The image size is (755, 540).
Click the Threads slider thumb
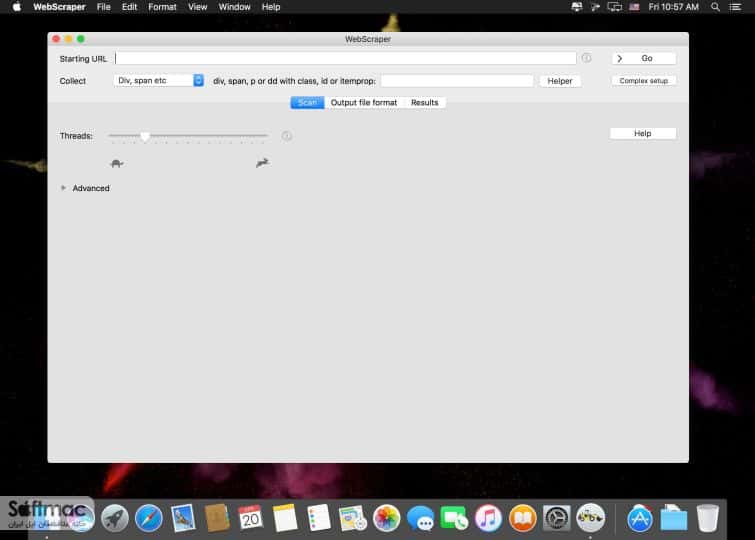[x=145, y=136]
